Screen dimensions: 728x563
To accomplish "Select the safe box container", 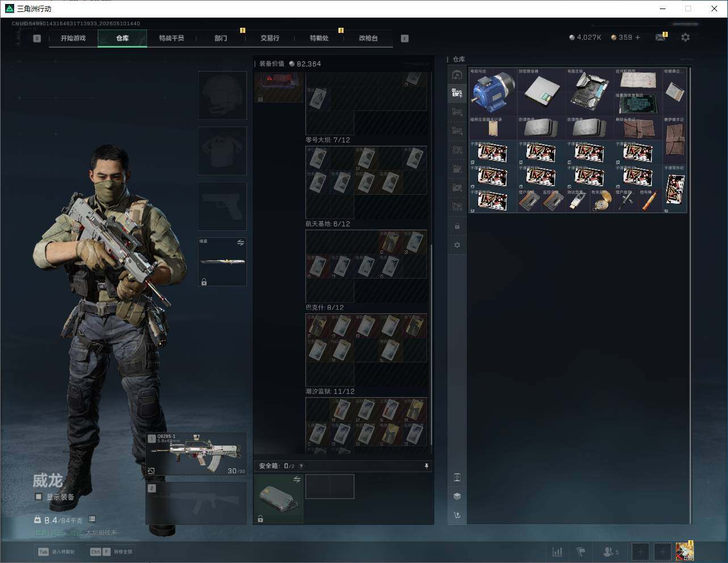I will 278,498.
